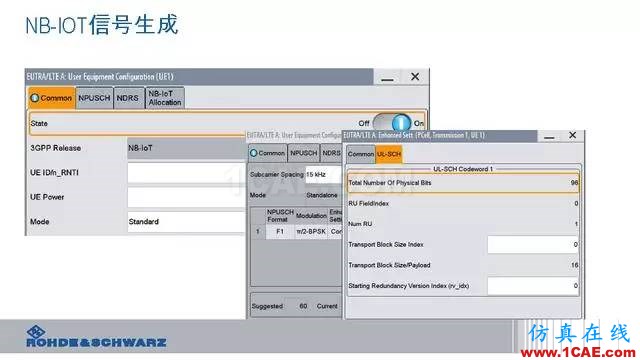Click the Starting Redundancy Version Index field
The image size is (640, 360).
tap(533, 286)
